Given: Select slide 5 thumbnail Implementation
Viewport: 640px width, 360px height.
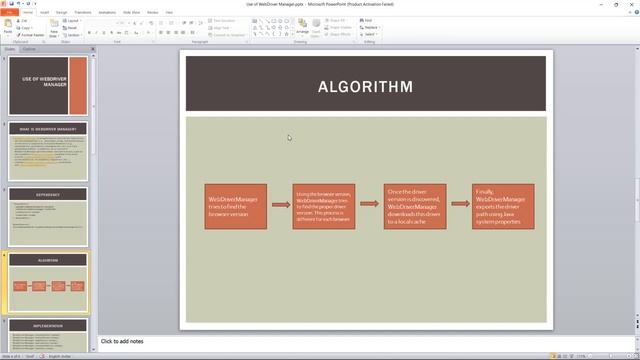Looking at the screenshot, I should click(x=48, y=336).
